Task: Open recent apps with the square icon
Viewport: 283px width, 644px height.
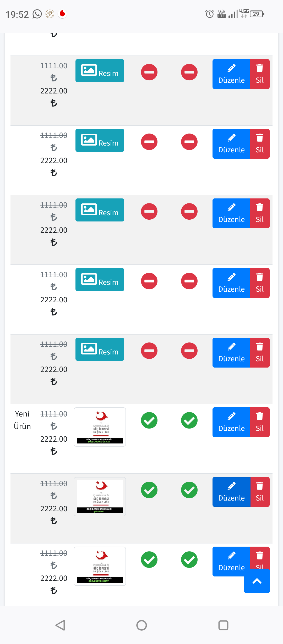Action: [x=223, y=625]
